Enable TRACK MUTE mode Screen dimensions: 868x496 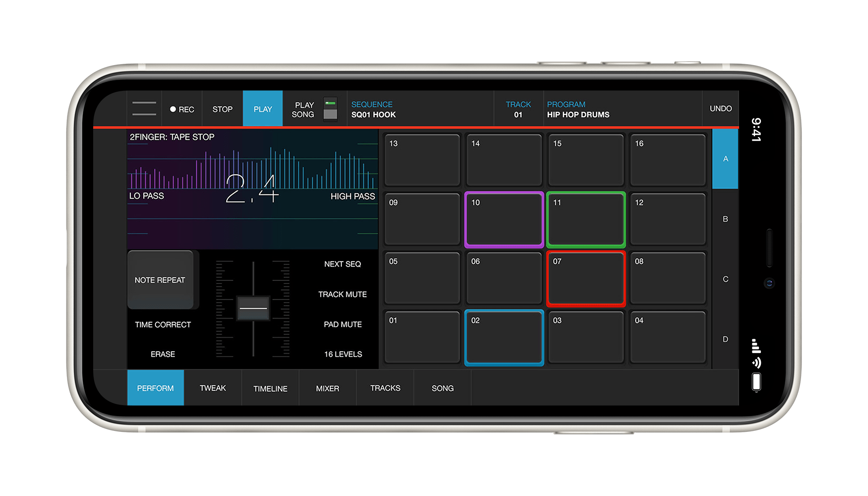342,294
